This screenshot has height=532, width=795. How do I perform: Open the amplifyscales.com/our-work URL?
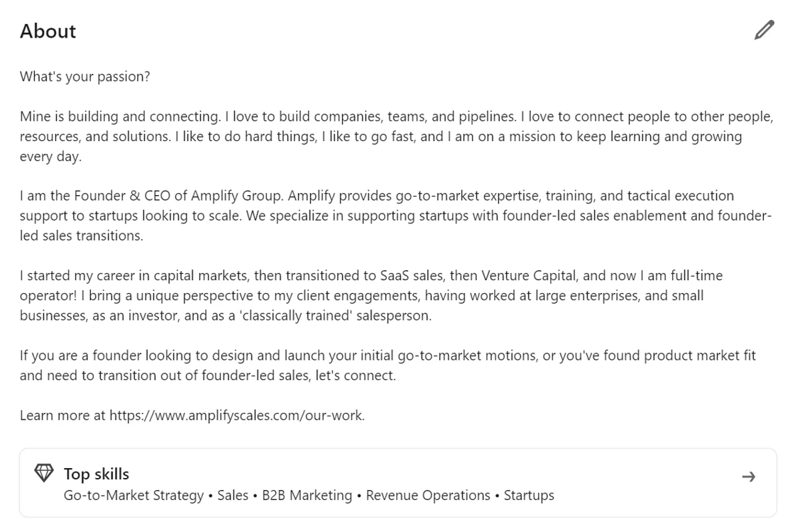coord(236,416)
